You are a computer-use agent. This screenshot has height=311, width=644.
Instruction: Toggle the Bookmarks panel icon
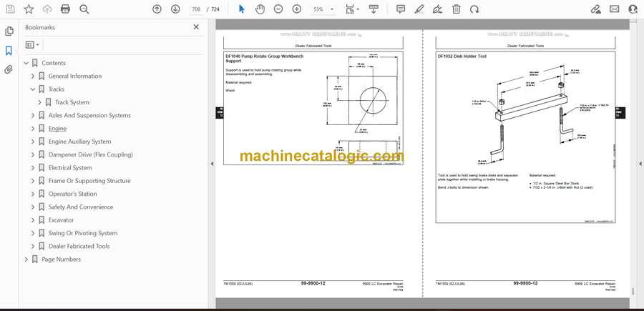[x=9, y=51]
